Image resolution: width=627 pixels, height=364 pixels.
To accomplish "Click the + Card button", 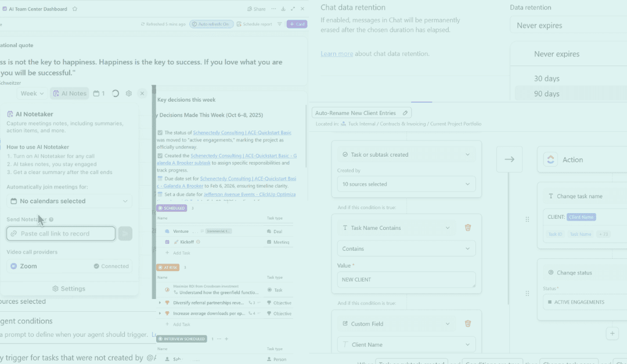I will (296, 24).
